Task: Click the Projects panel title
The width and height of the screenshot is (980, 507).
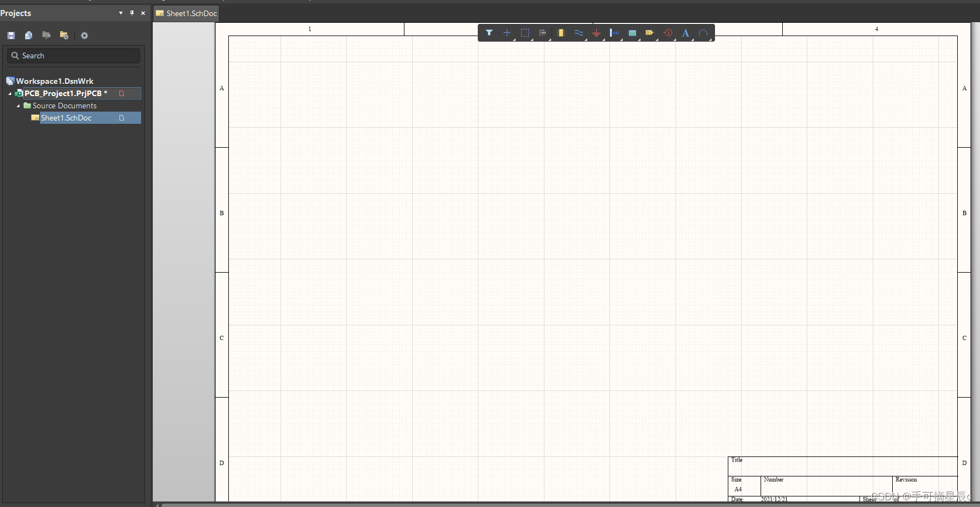Action: [16, 13]
